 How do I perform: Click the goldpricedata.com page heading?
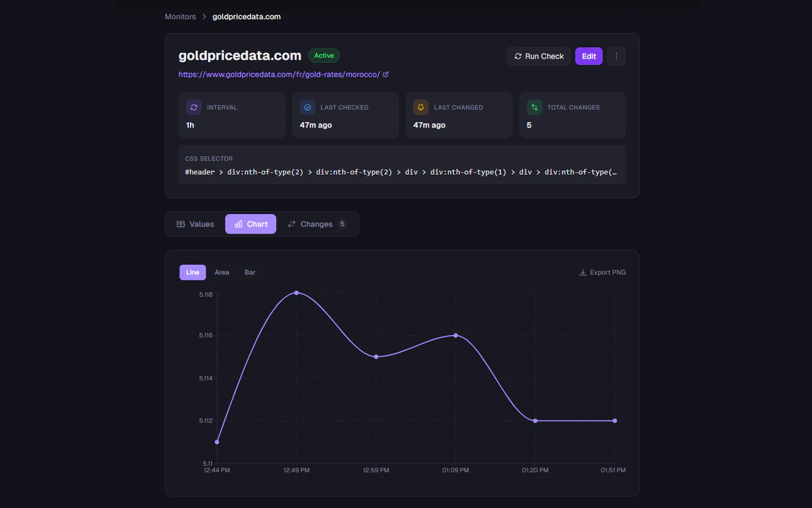240,55
